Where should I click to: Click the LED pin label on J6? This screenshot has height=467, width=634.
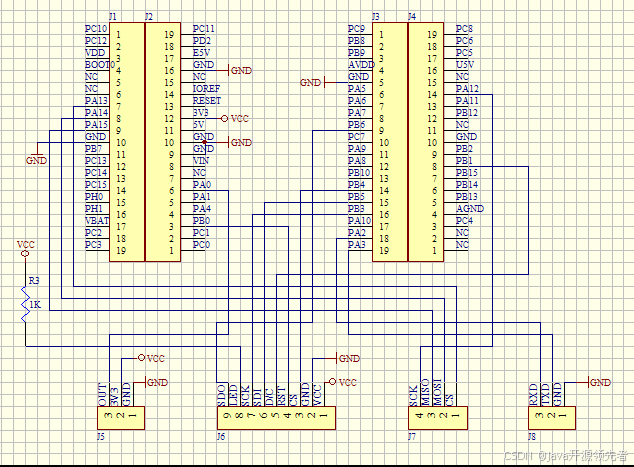(233, 395)
